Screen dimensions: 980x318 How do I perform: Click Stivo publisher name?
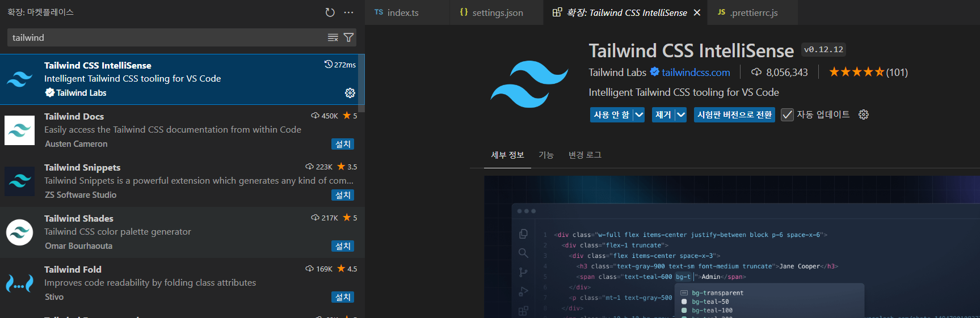pyautogui.click(x=54, y=297)
